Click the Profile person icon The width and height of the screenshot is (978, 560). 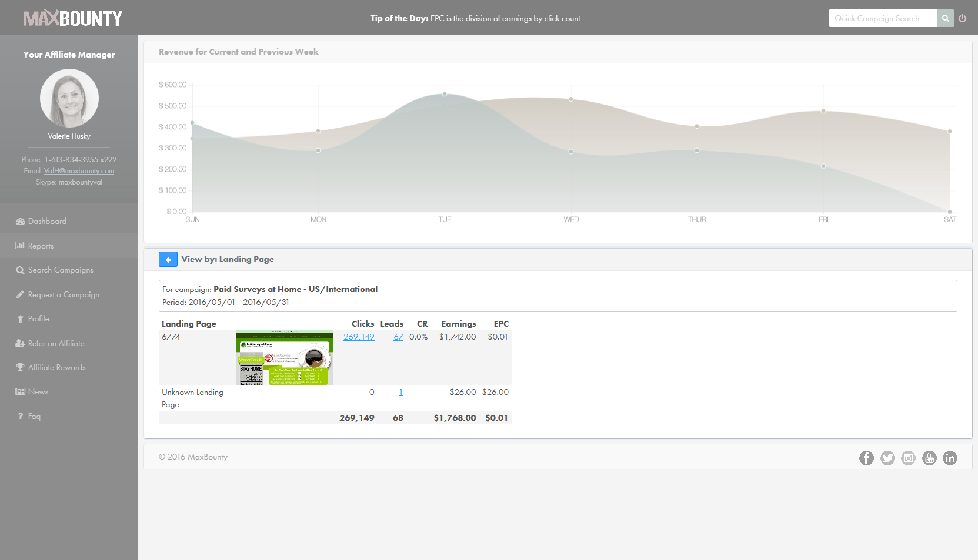tap(20, 319)
